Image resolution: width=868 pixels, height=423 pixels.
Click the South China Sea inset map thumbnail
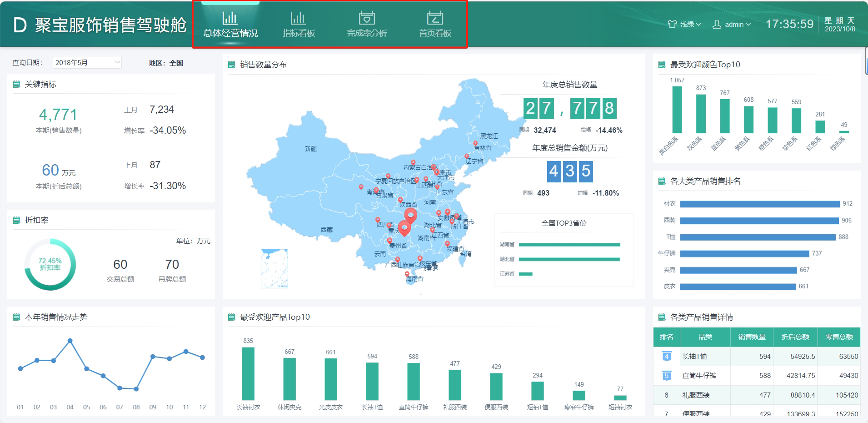(274, 268)
